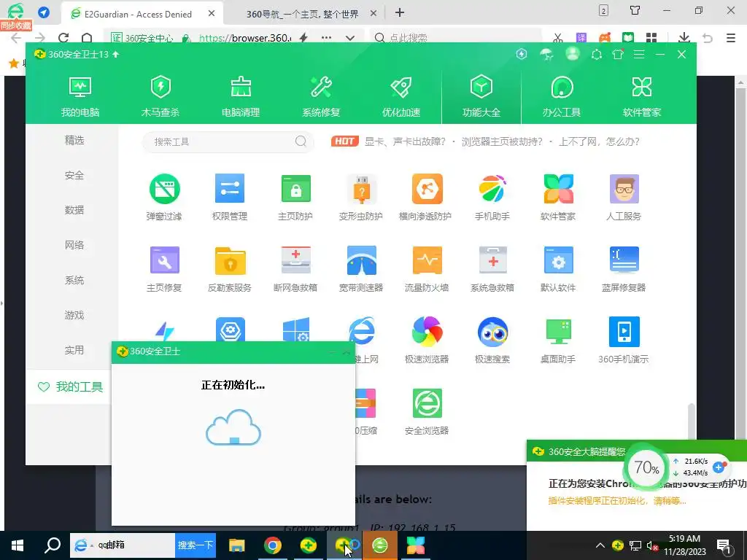Open 系统急救箱 system rescue tool
This screenshot has height=560, width=747.
point(492,268)
